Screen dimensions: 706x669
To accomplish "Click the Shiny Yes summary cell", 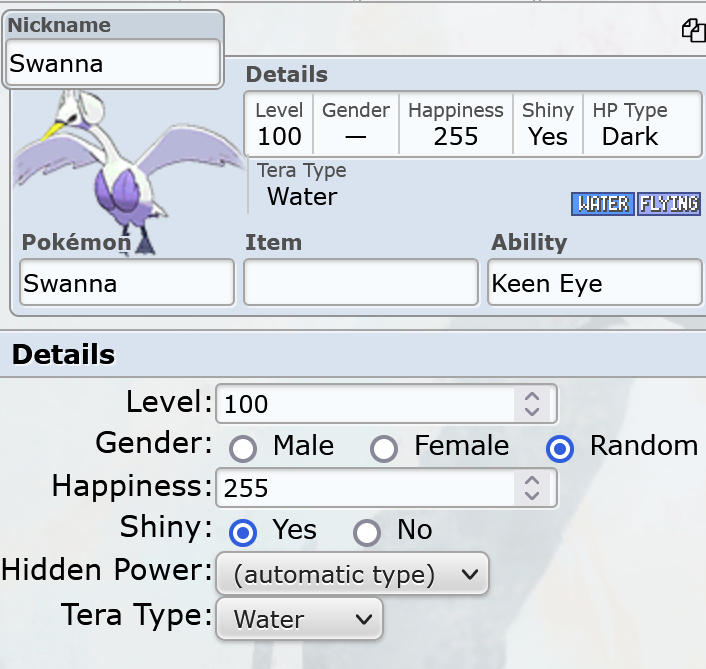I will click(548, 125).
